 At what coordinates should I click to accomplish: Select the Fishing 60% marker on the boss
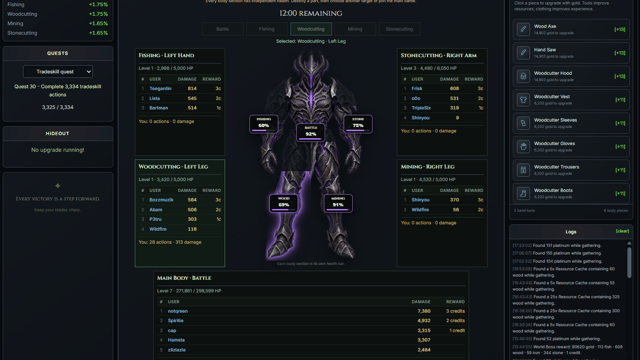[x=264, y=124]
